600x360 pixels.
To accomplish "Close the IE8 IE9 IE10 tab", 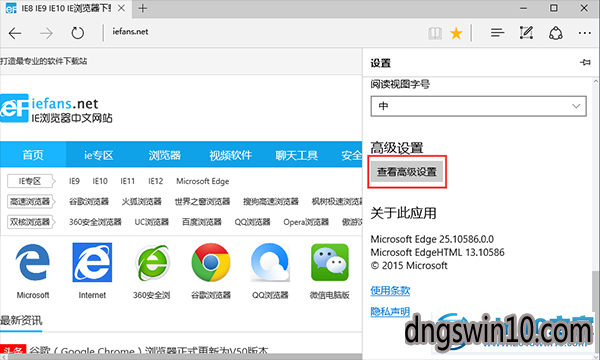I will (121, 8).
